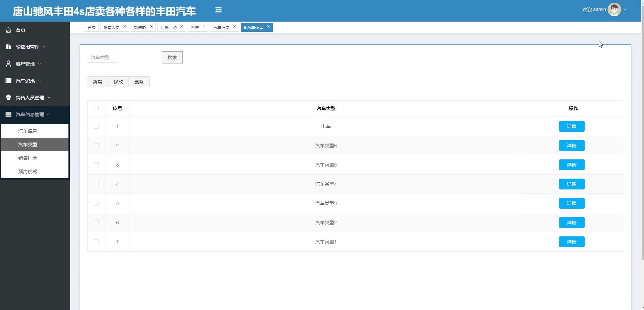Viewport: 644px width, 310px height.
Task: Toggle the sidebar with hamburger icon
Action: coord(218,10)
